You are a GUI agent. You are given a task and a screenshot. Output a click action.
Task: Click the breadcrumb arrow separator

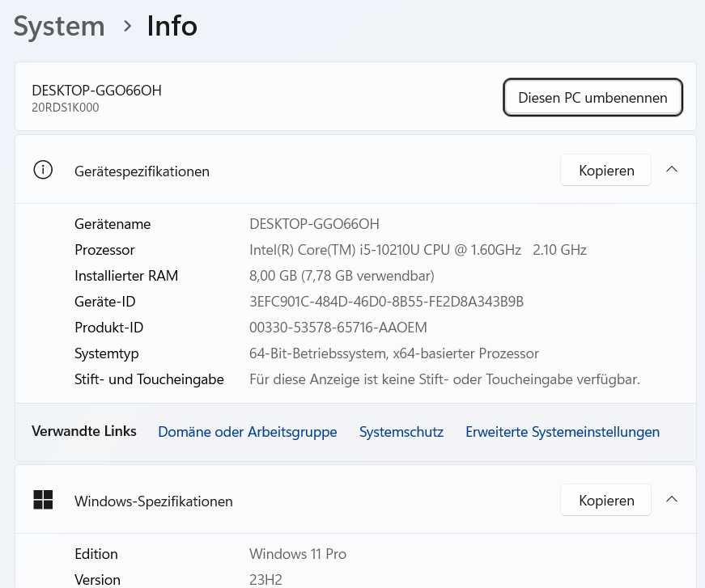point(127,26)
